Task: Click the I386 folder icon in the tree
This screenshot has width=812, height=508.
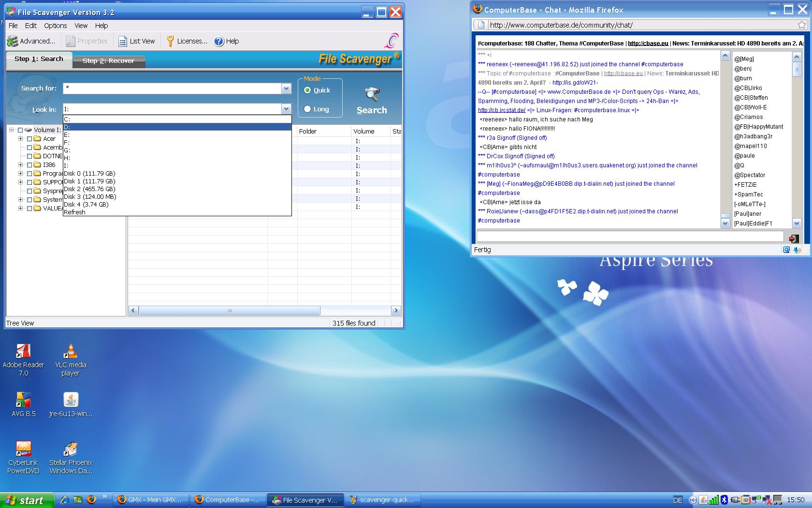Action: 37,165
